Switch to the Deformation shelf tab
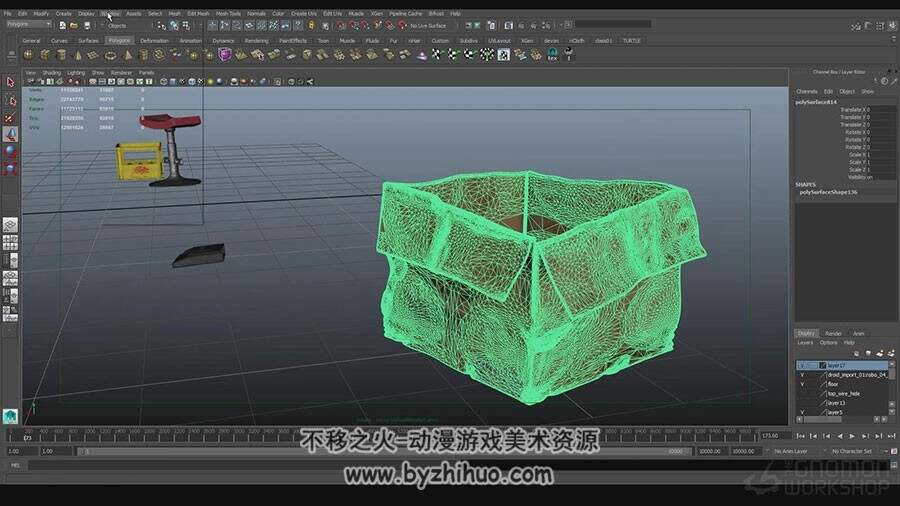Screen dimensions: 900x506 point(154,41)
